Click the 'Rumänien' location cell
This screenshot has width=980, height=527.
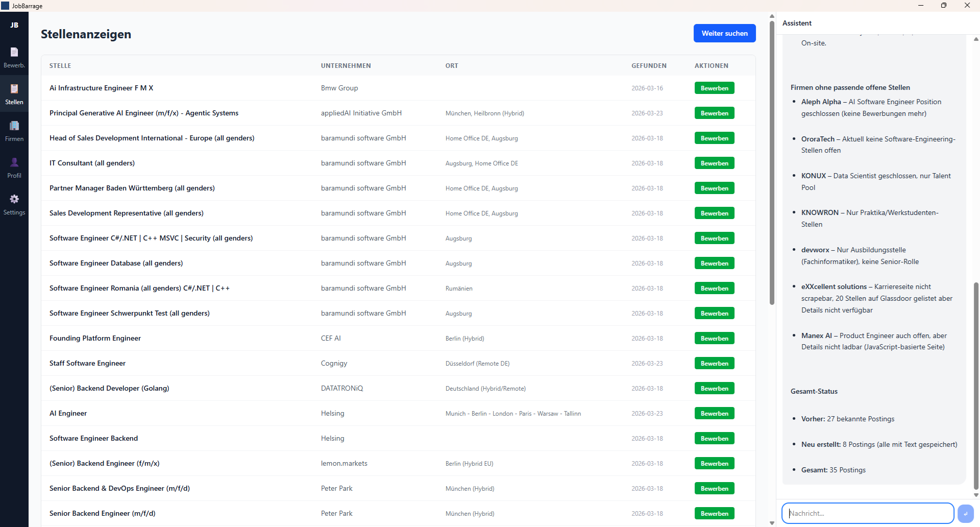click(x=459, y=289)
